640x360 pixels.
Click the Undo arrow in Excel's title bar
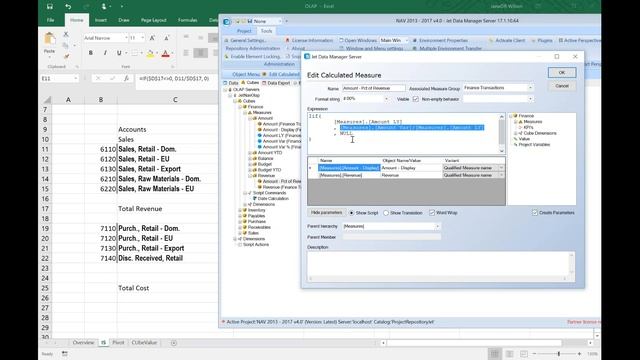click(68, 7)
